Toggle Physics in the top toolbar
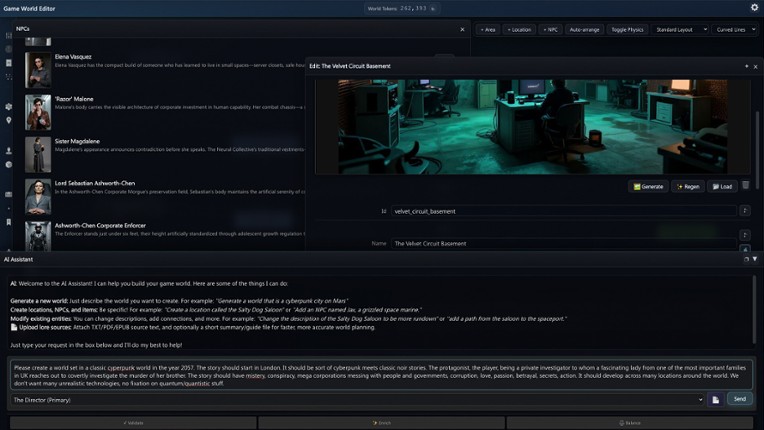The width and height of the screenshot is (764, 430). (627, 30)
